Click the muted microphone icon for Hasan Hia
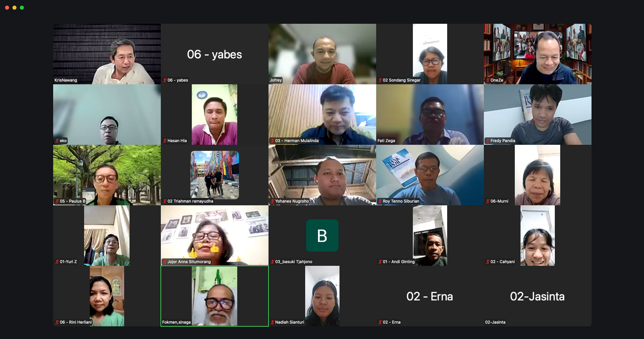Screen dimensions: 644x339 (165, 141)
